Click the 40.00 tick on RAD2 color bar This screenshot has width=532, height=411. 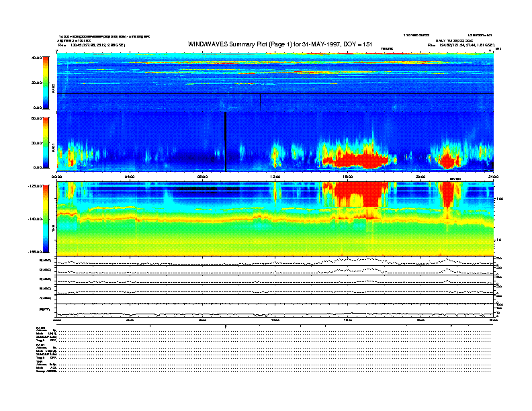pyautogui.click(x=37, y=58)
